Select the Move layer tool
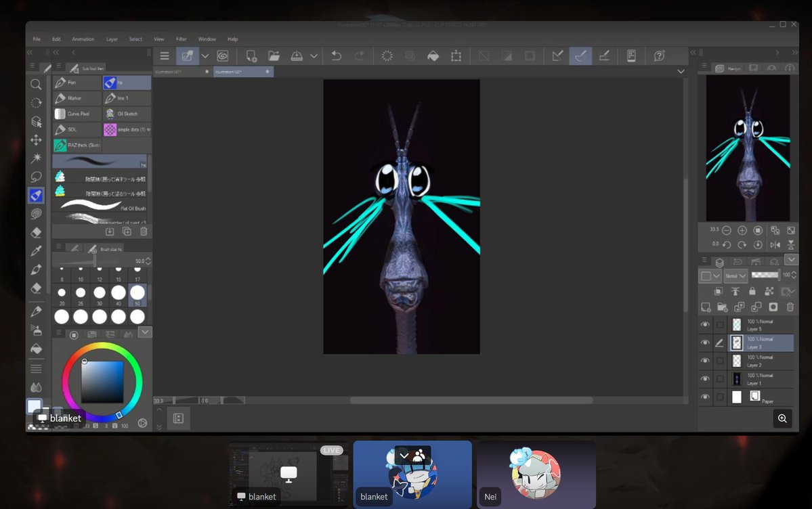 pos(36,140)
